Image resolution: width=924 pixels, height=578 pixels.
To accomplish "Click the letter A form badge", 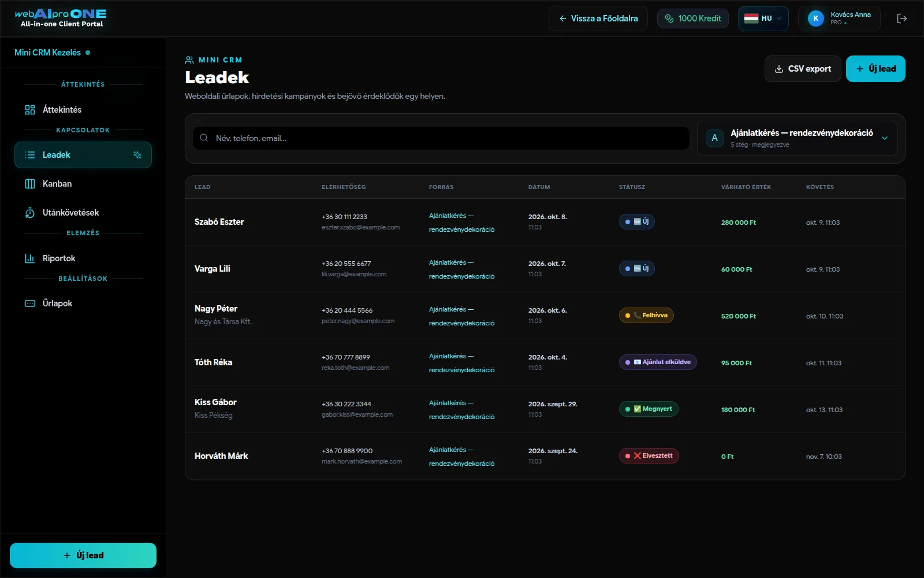I will pos(714,138).
